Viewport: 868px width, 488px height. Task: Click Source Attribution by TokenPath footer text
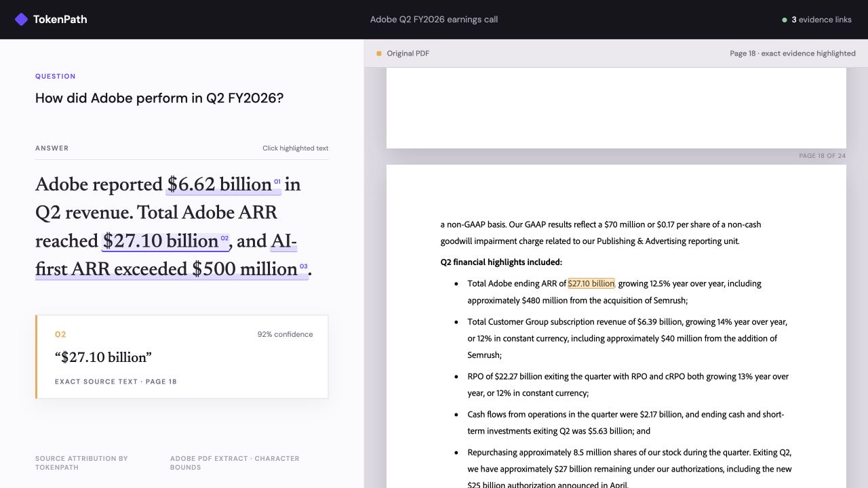coord(81,463)
